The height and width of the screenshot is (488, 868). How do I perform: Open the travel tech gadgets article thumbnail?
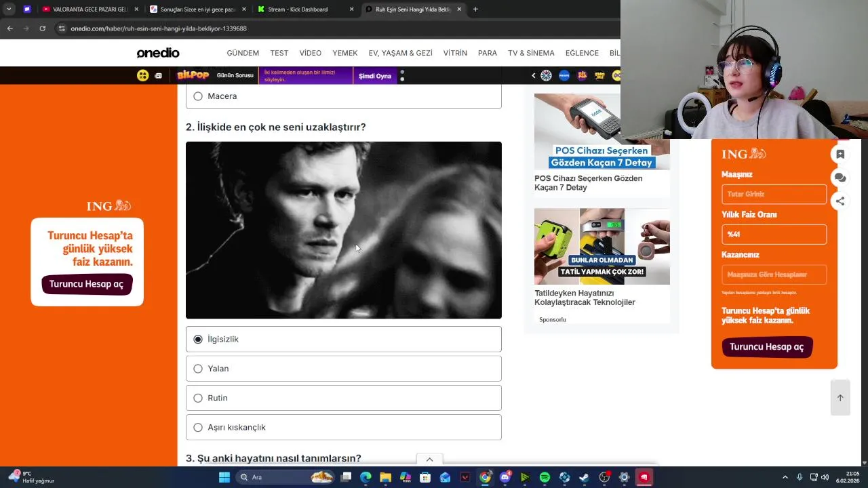point(602,247)
